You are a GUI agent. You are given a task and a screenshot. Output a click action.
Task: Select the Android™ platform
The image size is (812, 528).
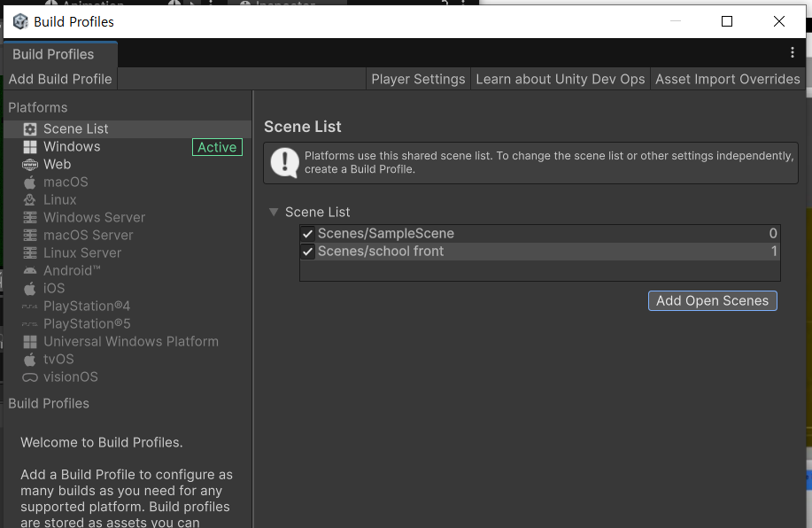(128, 270)
